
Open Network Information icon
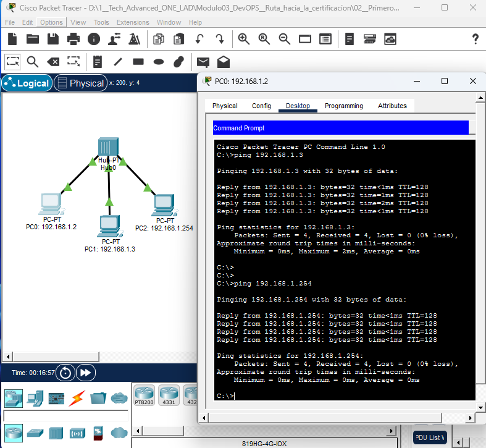click(x=94, y=39)
